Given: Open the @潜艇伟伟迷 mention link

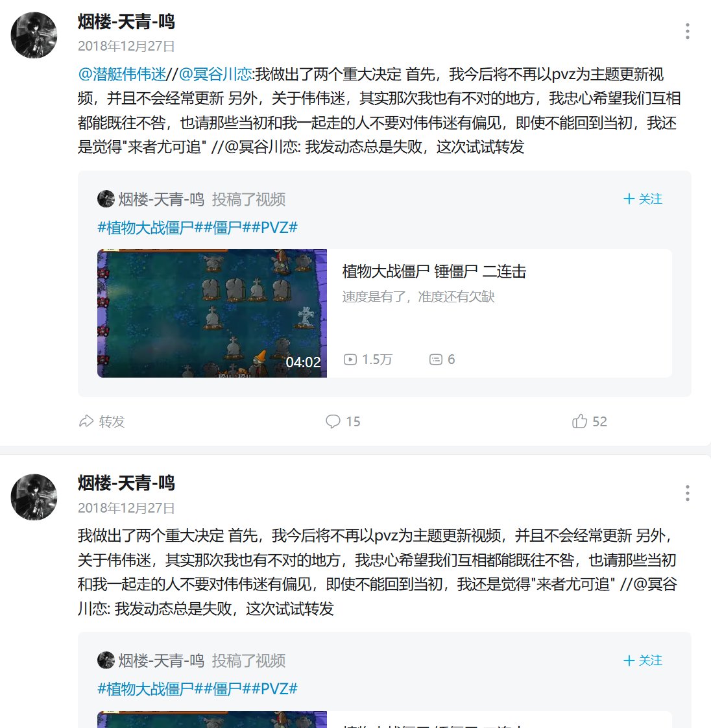Looking at the screenshot, I should [x=122, y=74].
